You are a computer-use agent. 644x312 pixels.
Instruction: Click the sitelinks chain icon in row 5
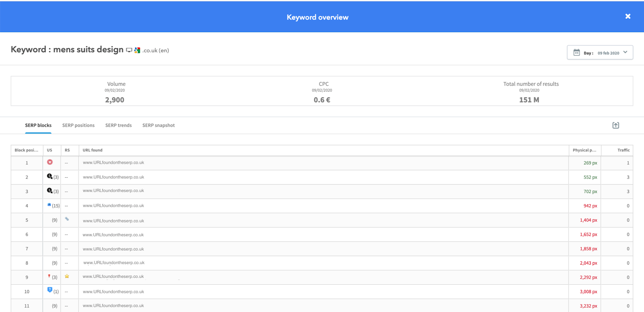[x=67, y=219]
